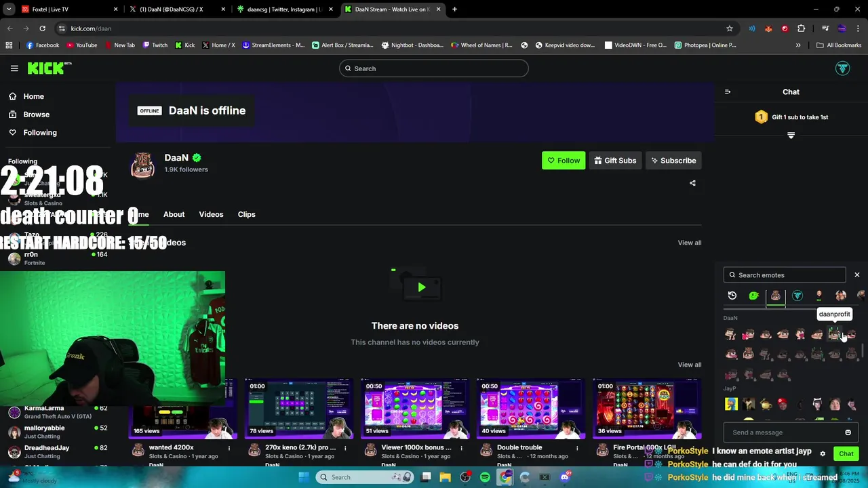Open All Bookmarks folder
Viewport: 868px width, 488px height.
click(x=839, y=45)
